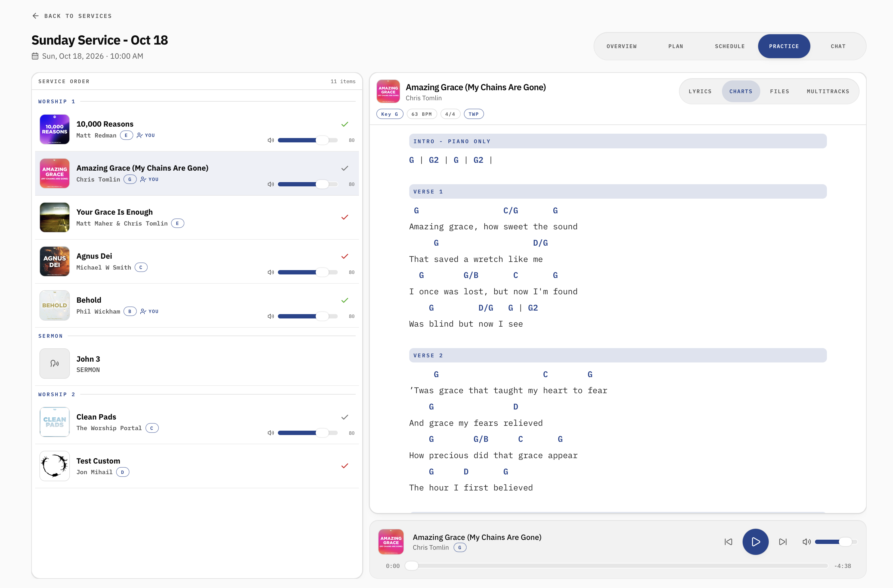Open the Multitracks view
Viewport: 893px width, 588px height.
[x=828, y=92]
